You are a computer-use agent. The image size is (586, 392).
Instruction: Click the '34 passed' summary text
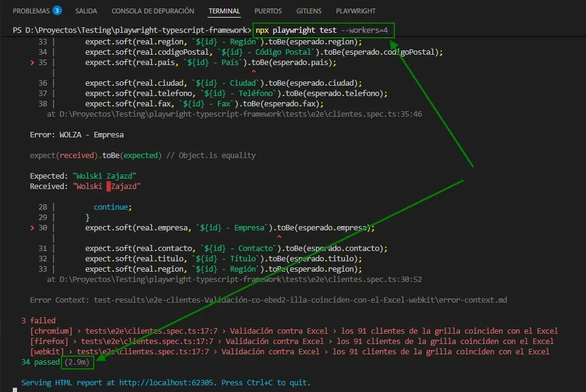coord(40,362)
